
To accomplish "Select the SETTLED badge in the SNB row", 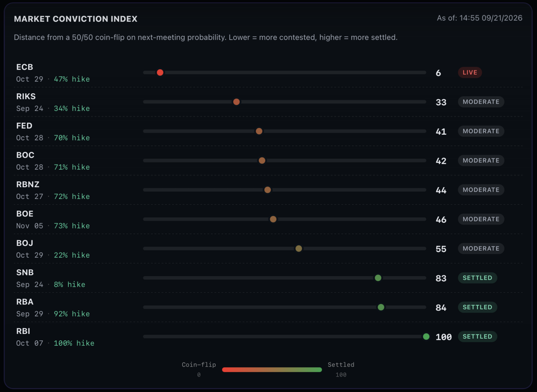I will click(477, 278).
